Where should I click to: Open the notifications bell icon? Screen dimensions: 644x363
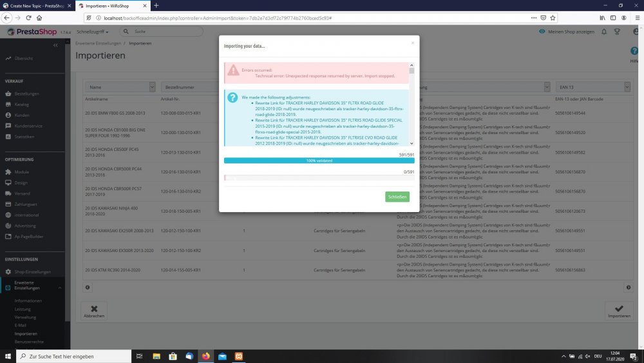[604, 32]
